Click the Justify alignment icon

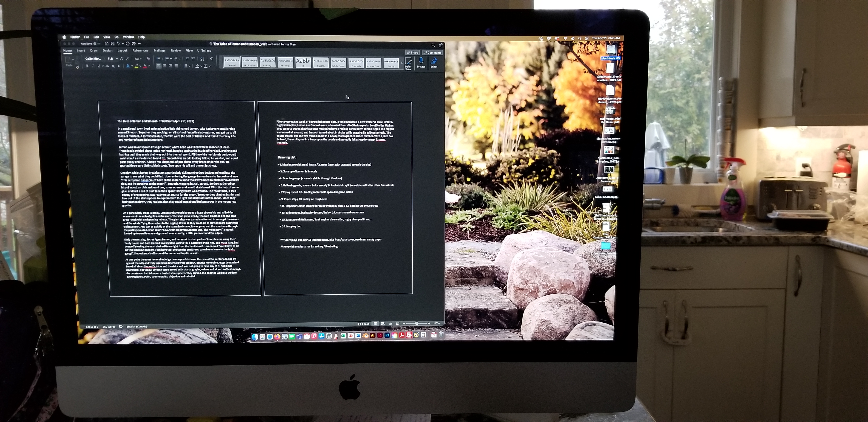[176, 66]
